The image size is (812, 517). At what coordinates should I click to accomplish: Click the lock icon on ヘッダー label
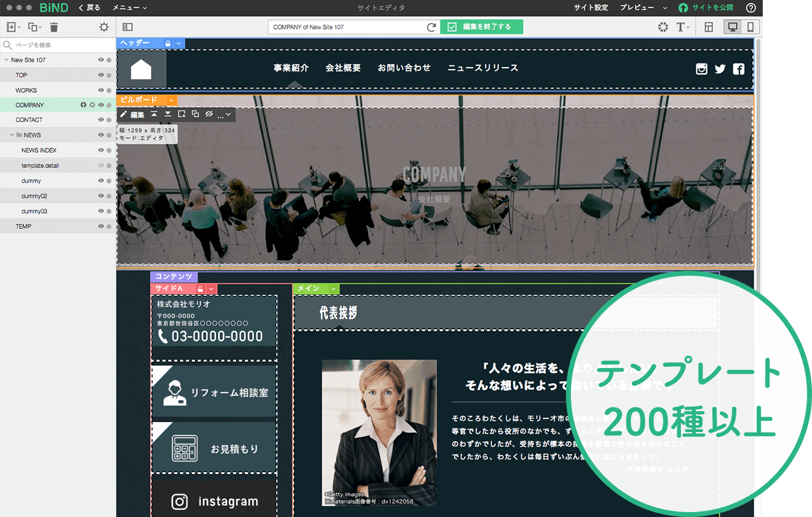point(168,43)
